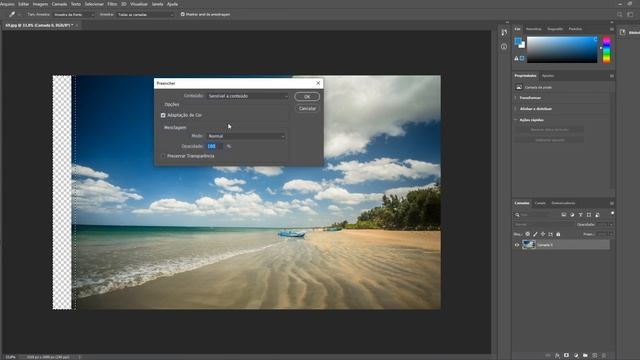Toggle Adaptação de Cor checkbox

coord(163,115)
